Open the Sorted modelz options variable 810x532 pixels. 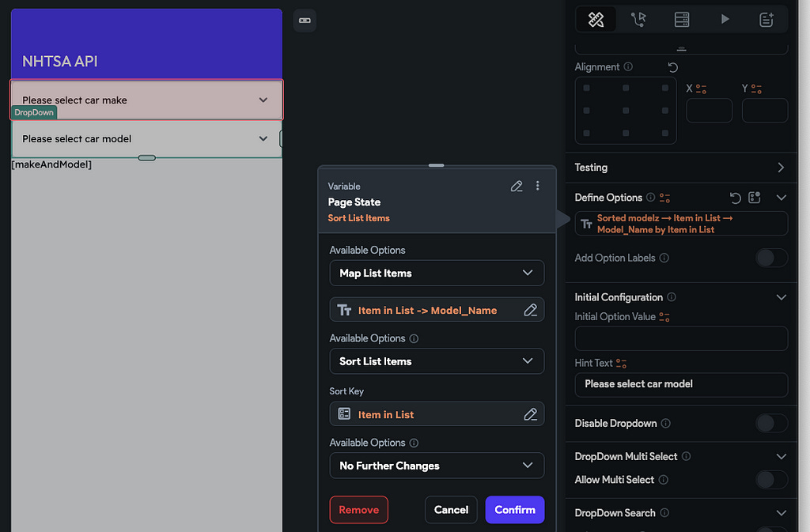681,224
